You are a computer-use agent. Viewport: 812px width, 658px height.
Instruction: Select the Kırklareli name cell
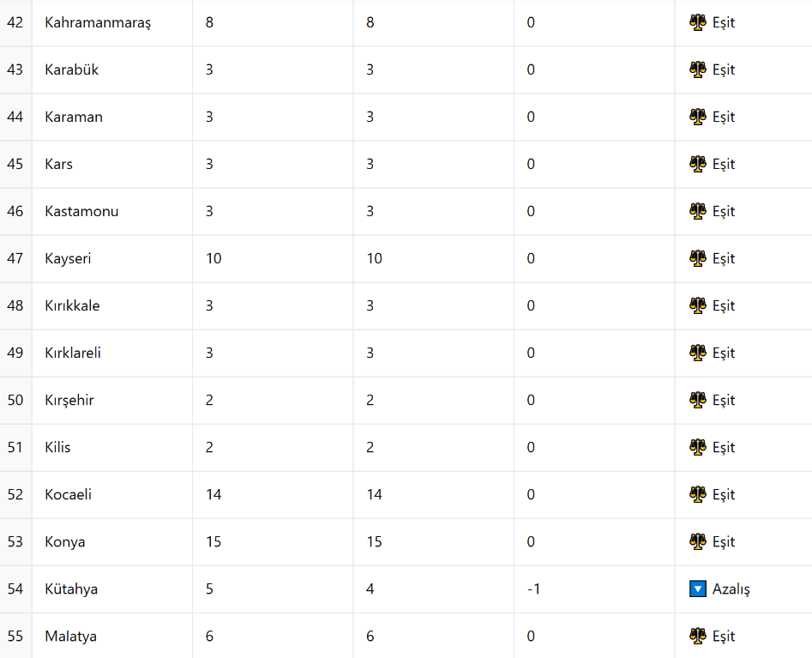point(112,353)
